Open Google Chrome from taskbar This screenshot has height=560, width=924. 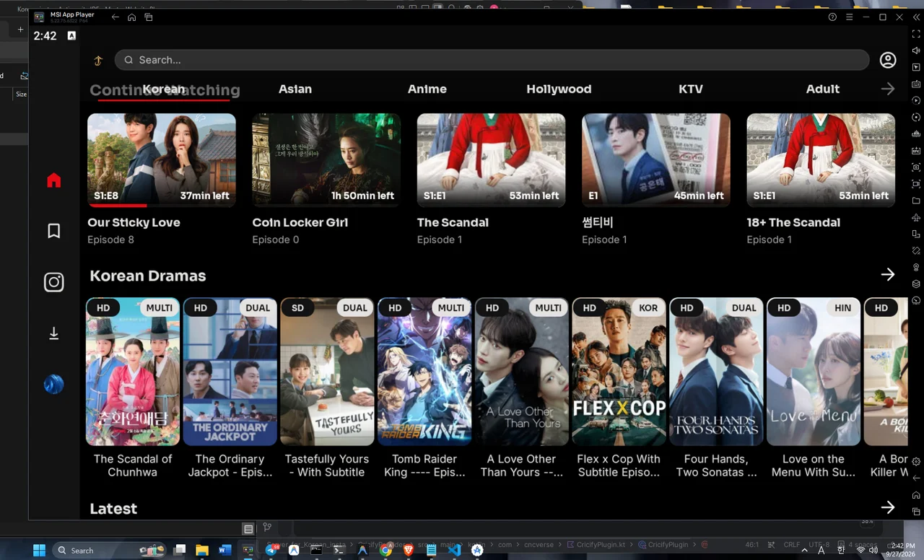386,550
